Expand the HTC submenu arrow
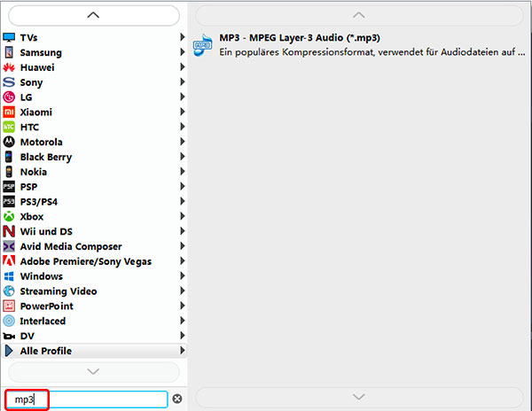532x411 pixels. pos(183,127)
